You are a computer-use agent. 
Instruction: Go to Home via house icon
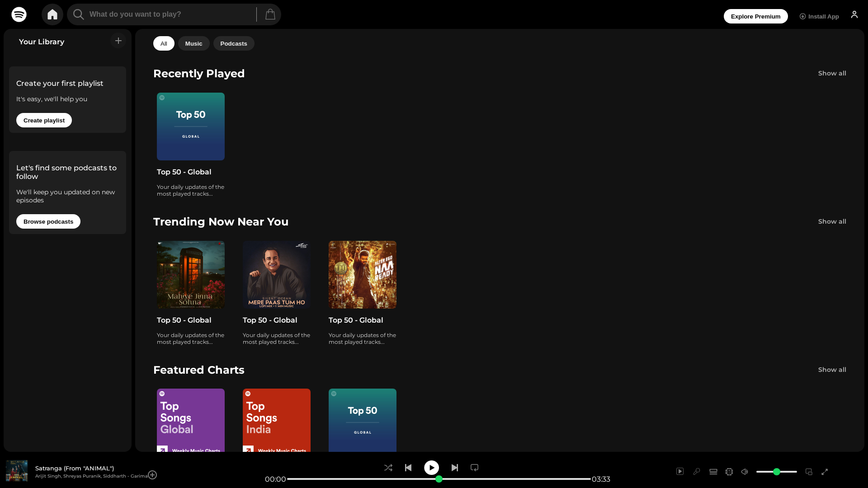(52, 14)
